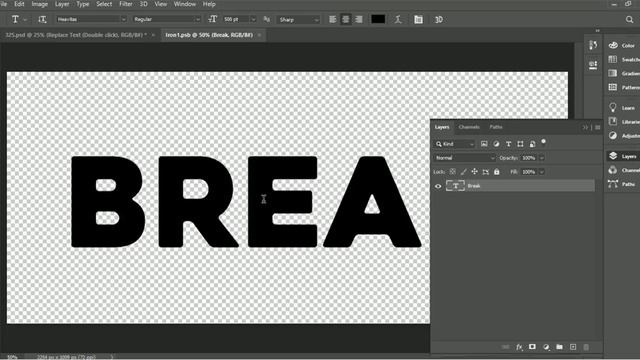Image resolution: width=640 pixels, height=360 pixels.
Task: Click the anti-aliasing icon beside Sharp
Action: click(267, 19)
